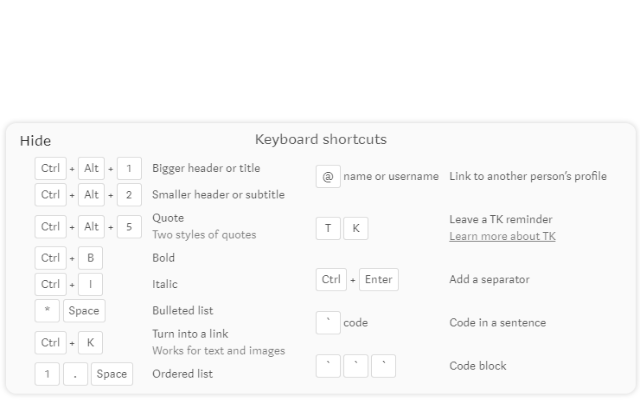Viewport: 640px width, 400px height.
Task: Click the 'Add a separator' label
Action: [489, 279]
